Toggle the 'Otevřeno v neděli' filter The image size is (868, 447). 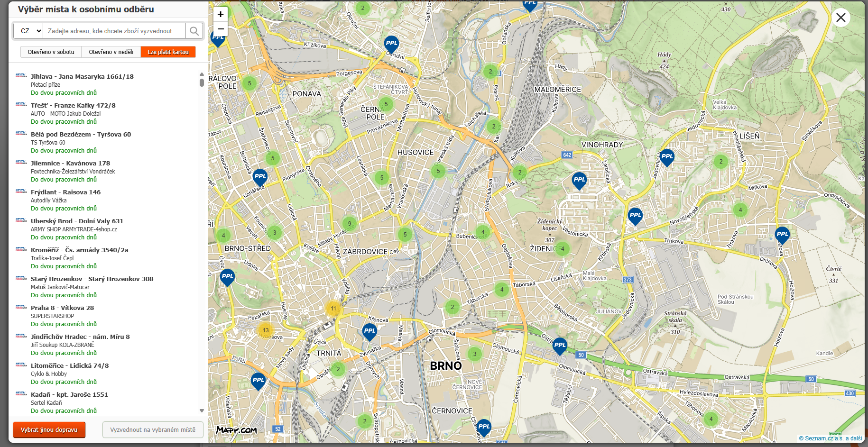pos(111,52)
